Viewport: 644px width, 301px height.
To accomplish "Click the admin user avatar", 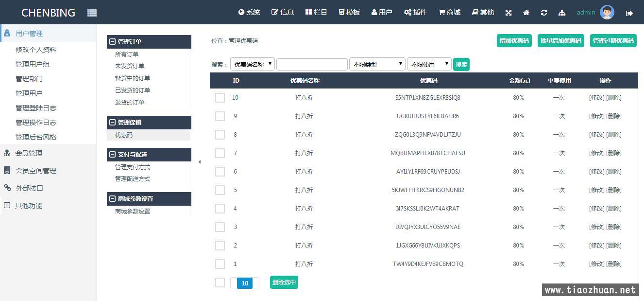I will point(607,12).
